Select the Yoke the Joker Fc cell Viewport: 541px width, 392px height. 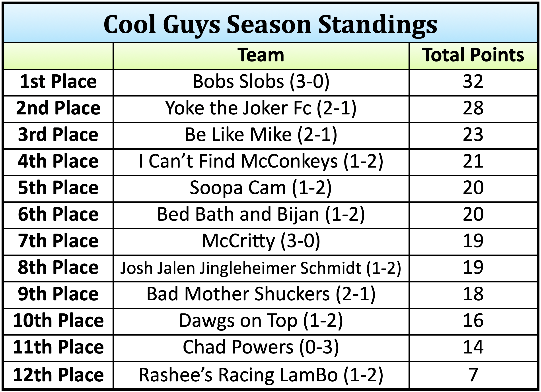(261, 108)
